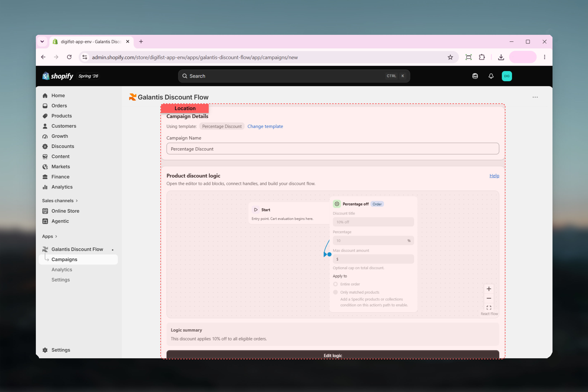Click the Content icon in sidebar

45,157
